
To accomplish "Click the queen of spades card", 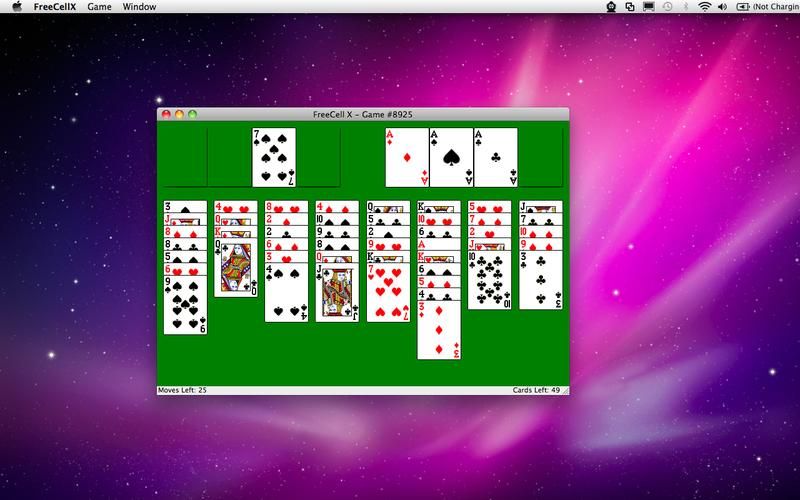I will [388, 207].
